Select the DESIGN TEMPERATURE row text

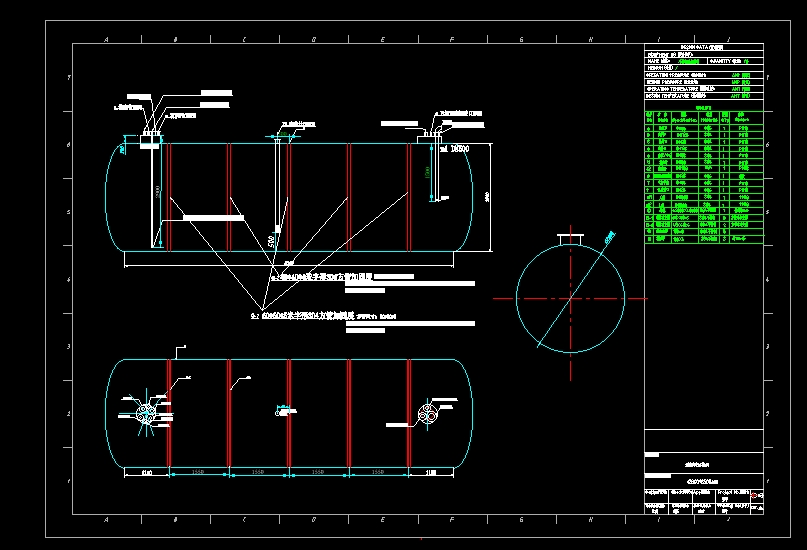(x=676, y=96)
